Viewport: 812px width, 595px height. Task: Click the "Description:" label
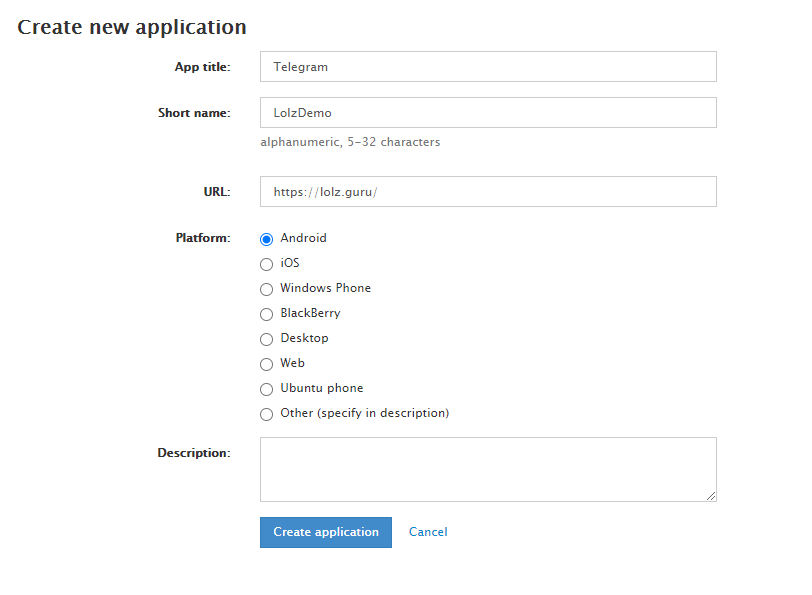(193, 453)
